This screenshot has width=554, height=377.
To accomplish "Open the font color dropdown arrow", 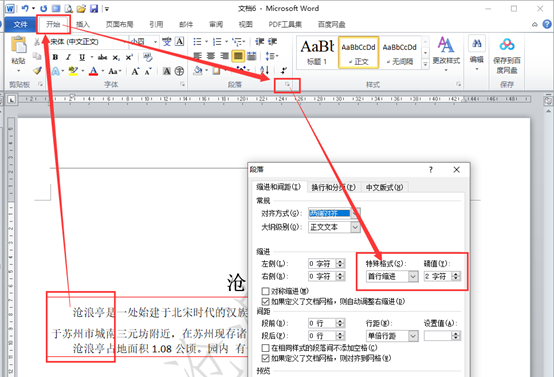I will pos(103,71).
